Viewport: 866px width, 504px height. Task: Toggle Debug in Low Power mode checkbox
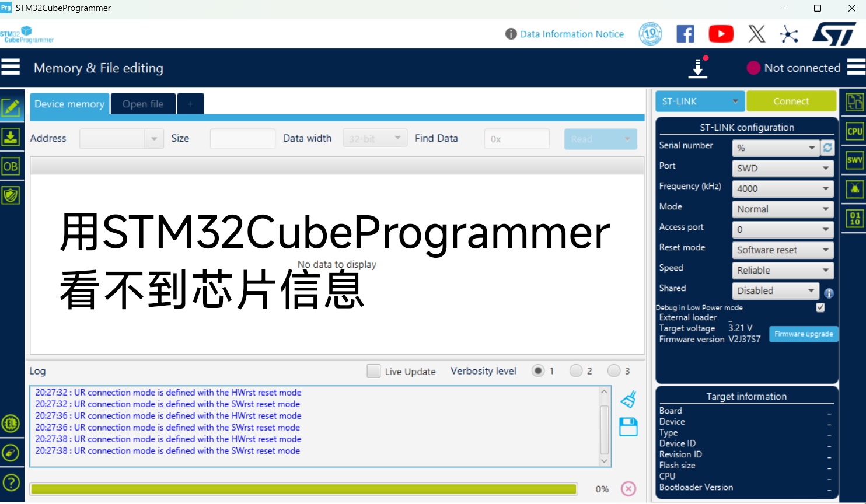tap(820, 307)
